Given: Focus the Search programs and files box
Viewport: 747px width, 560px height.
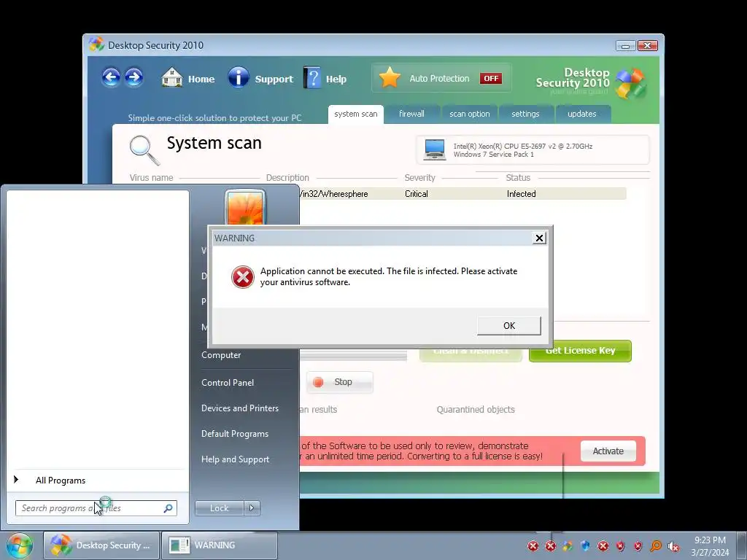Looking at the screenshot, I should [96, 508].
